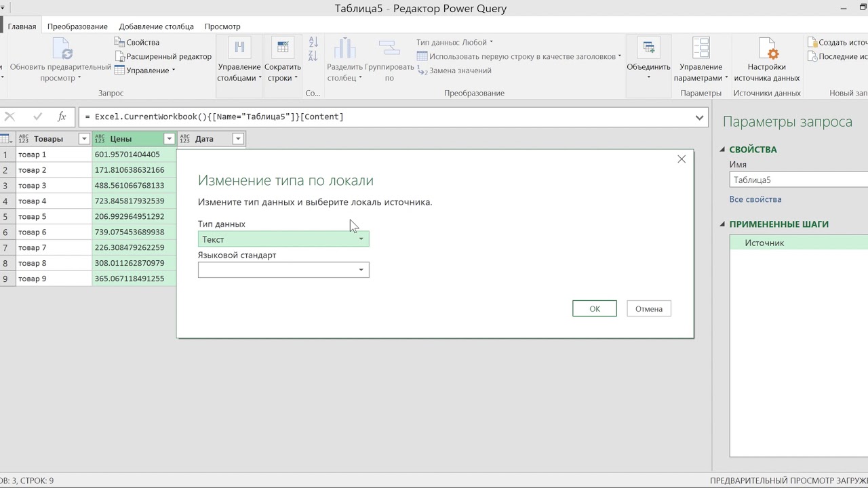Click table corner menu icon in grid

[x=7, y=139]
